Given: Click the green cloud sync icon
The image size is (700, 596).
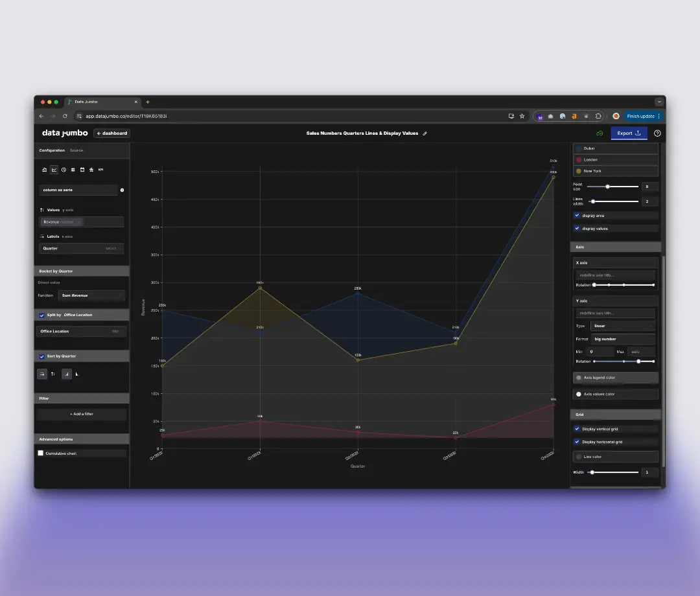Looking at the screenshot, I should pos(600,133).
